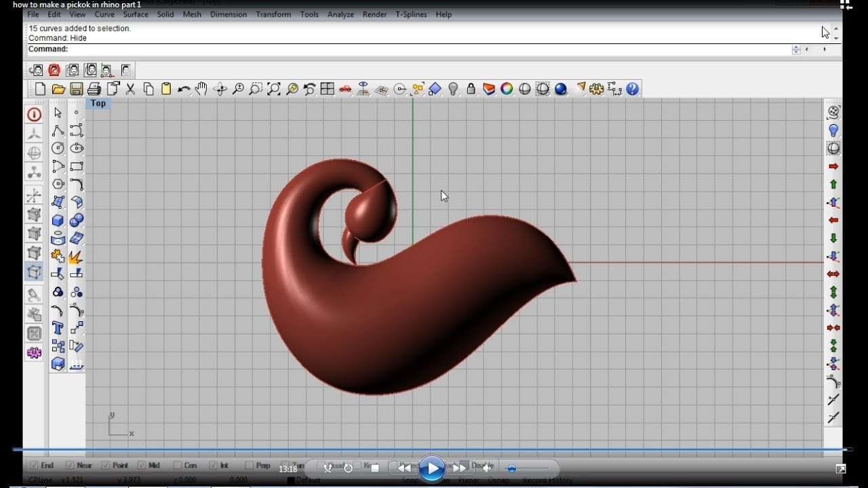
Task: Click the red left arrow icon
Action: tap(833, 220)
